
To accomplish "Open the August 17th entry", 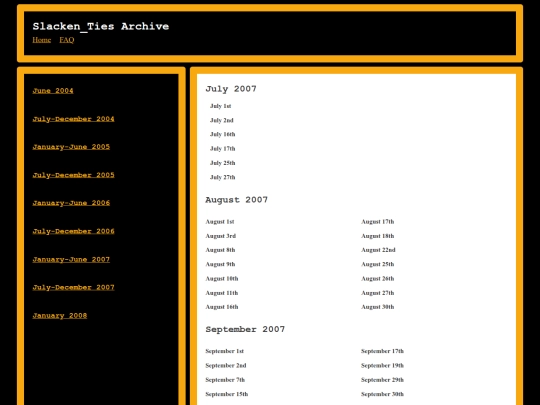I will coord(377,222).
